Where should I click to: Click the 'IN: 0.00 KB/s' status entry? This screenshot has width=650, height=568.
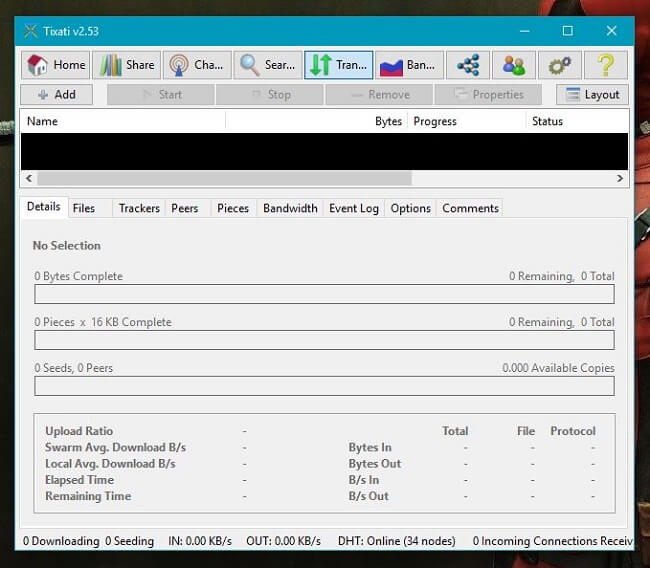[200, 541]
